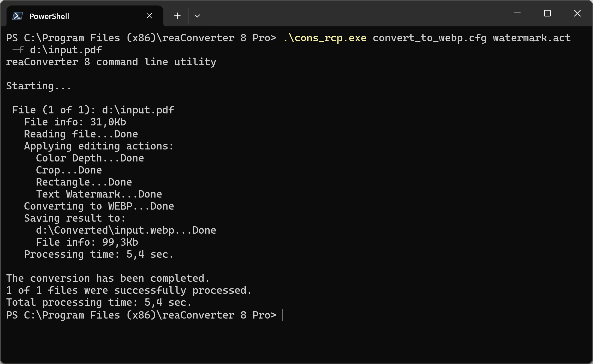
Task: Minimize the terminal window
Action: click(517, 13)
